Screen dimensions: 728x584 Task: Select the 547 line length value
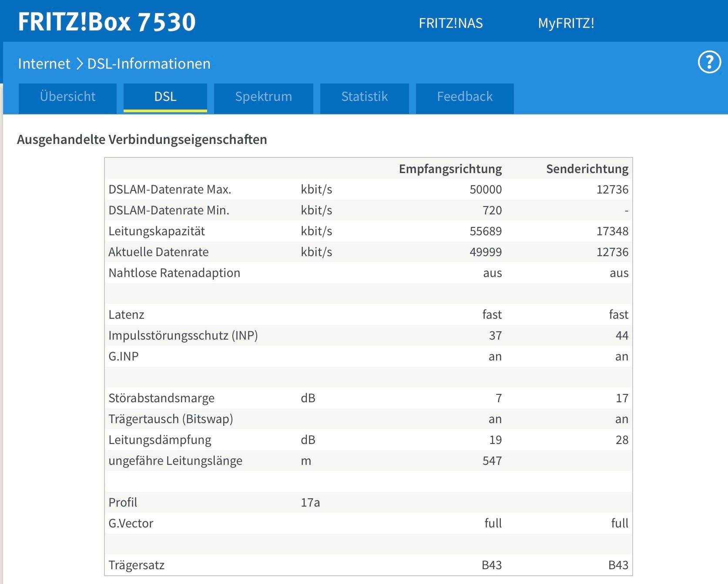click(x=492, y=461)
